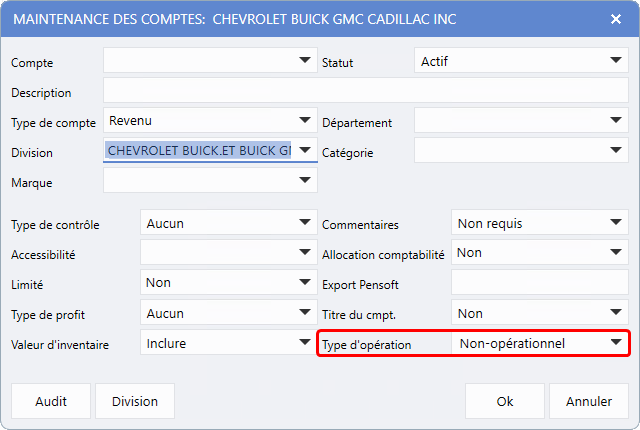This screenshot has width=640, height=430.
Task: Click the Export Pensoft field
Action: pos(539,284)
